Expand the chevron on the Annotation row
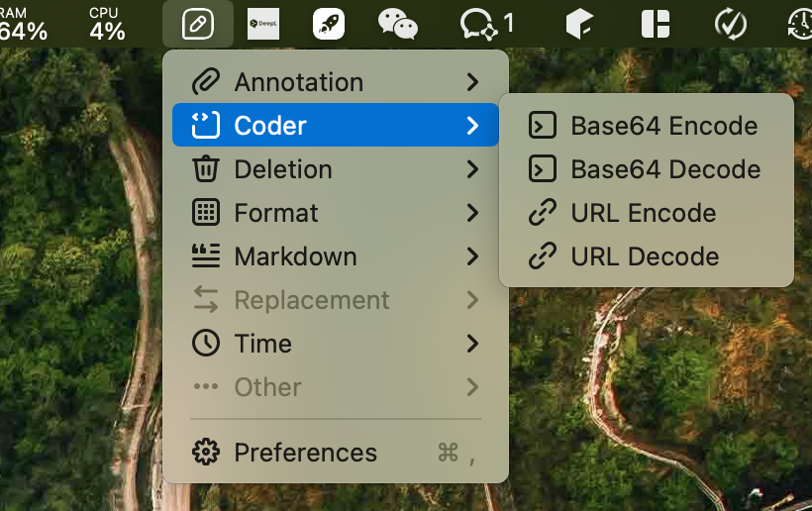The image size is (812, 511). [x=472, y=82]
